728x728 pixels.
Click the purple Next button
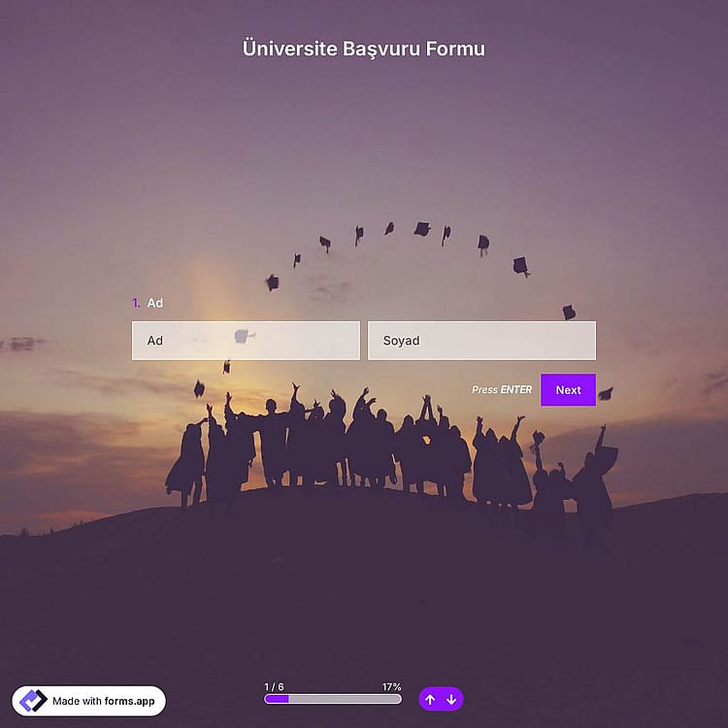click(568, 390)
